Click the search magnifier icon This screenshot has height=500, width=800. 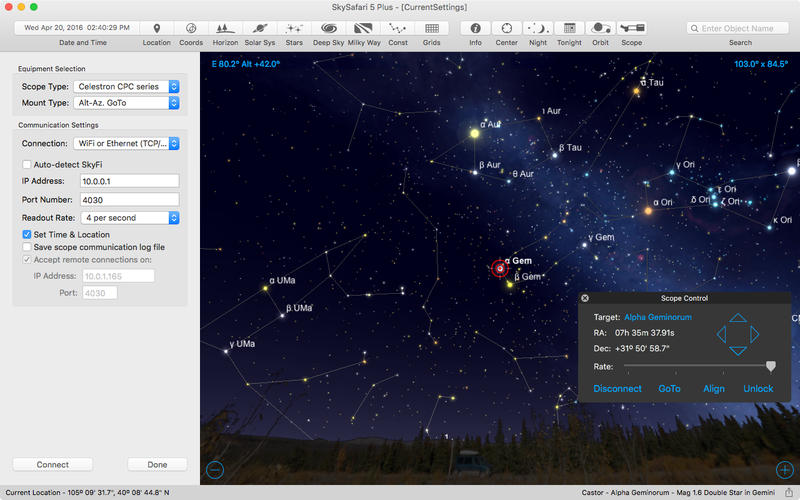tap(694, 29)
